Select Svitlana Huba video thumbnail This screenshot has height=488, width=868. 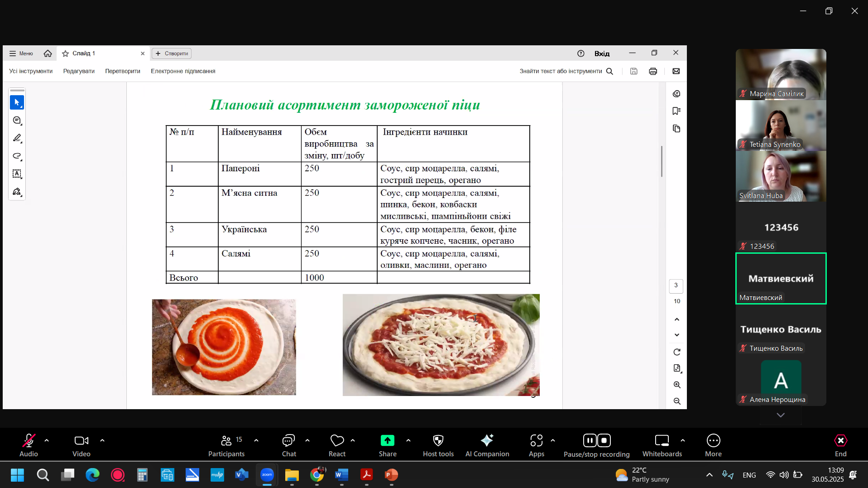point(781,176)
